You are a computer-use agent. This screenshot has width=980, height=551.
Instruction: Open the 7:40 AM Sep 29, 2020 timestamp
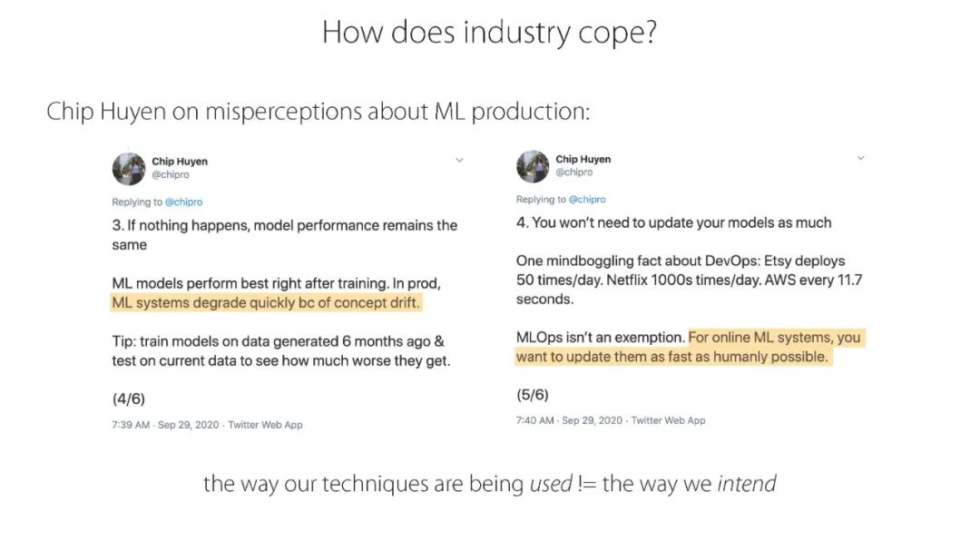coord(569,420)
